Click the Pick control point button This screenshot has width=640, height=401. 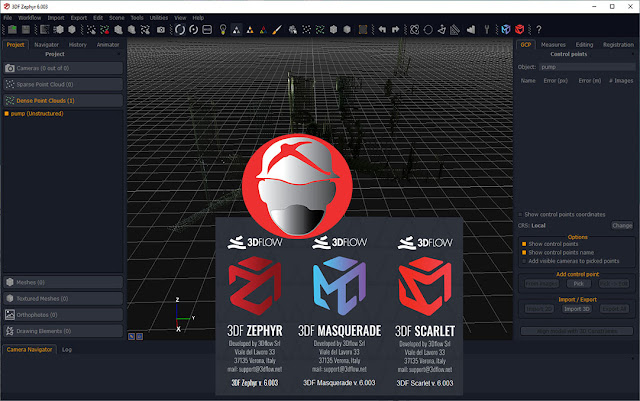tap(579, 283)
